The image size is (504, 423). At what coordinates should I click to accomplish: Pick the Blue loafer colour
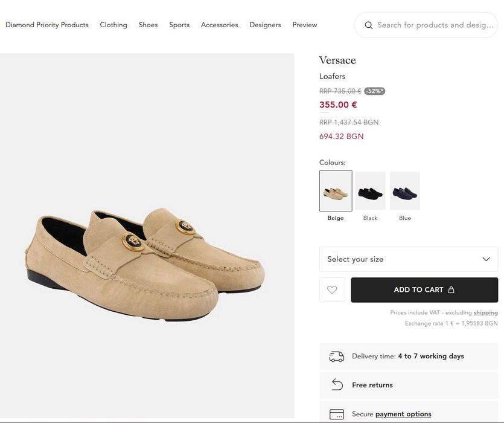[405, 191]
